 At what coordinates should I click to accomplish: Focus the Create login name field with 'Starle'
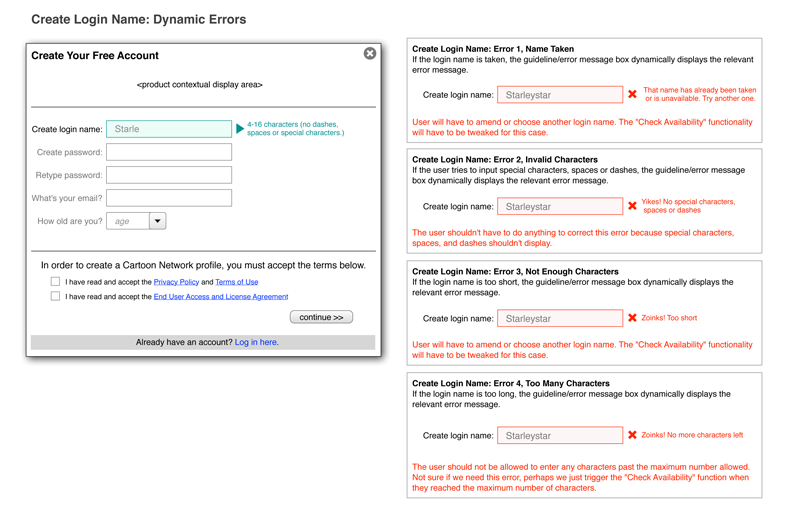(x=169, y=129)
